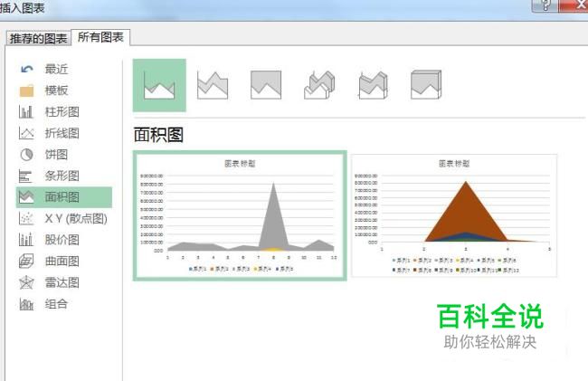
Task: Select the X Y (散点图) category label
Action: (76, 218)
